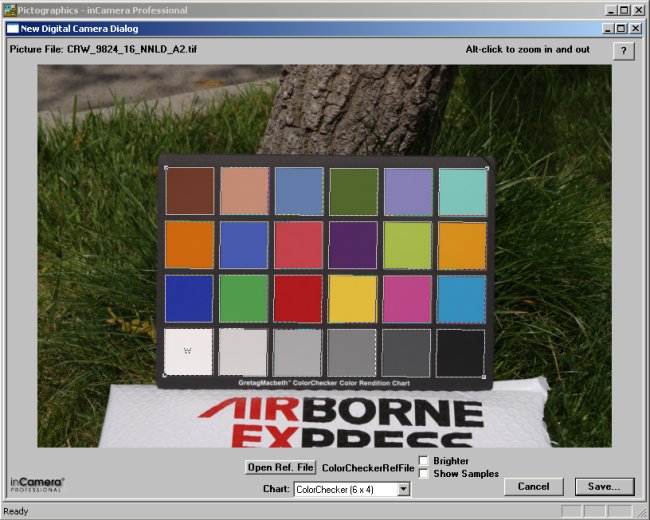Image resolution: width=650 pixels, height=520 pixels.
Task: Click the black patch in the bottom row
Action: 460,353
